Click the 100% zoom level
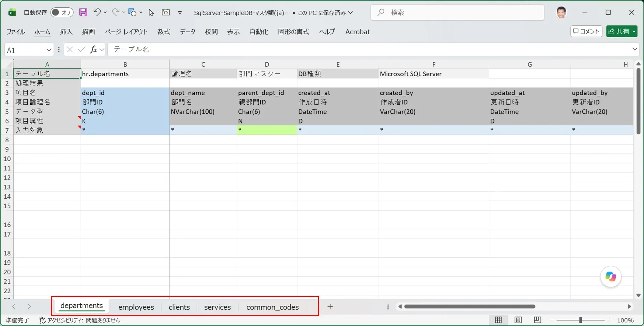This screenshot has height=326, width=644. 625,320
